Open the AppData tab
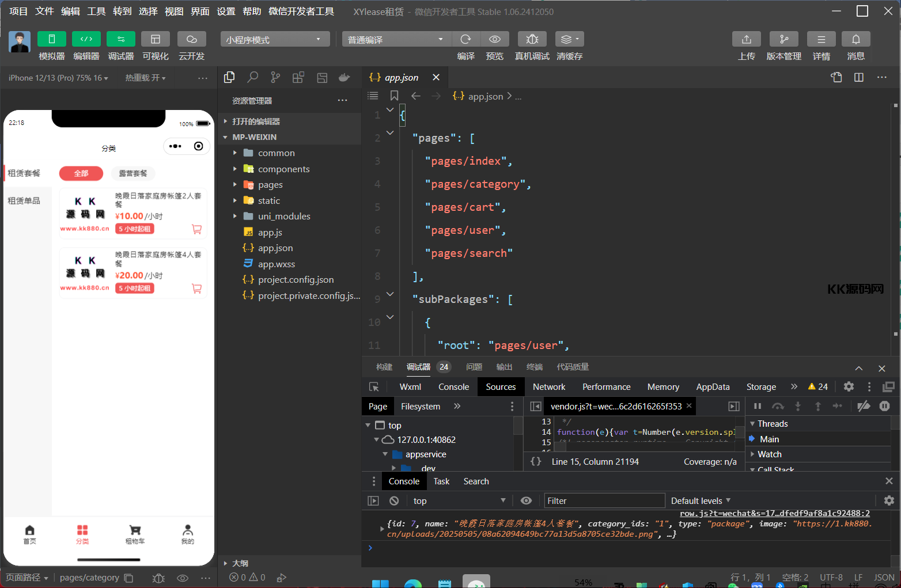This screenshot has width=901, height=588. click(x=713, y=387)
